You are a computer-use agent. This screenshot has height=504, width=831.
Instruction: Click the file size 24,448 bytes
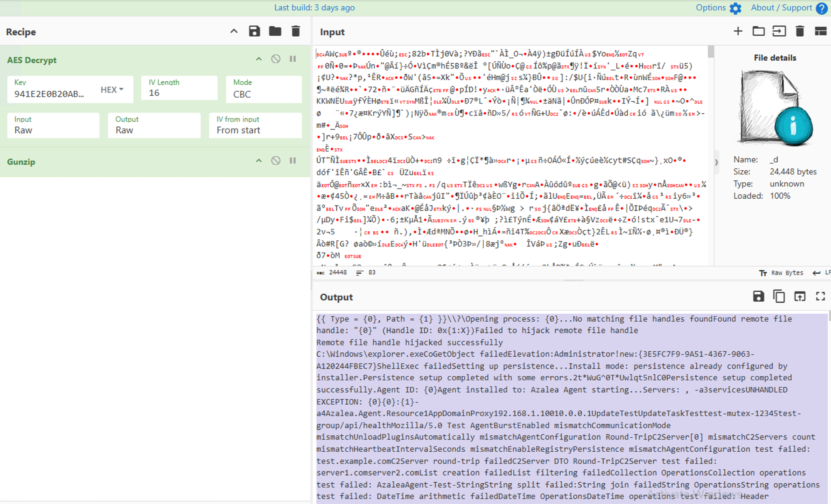(x=793, y=172)
